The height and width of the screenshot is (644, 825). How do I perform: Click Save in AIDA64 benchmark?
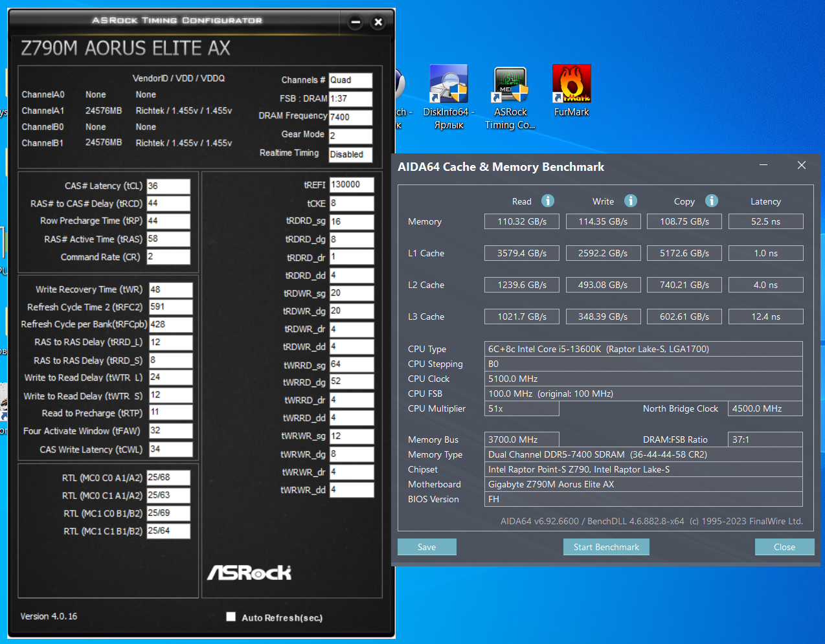point(427,547)
